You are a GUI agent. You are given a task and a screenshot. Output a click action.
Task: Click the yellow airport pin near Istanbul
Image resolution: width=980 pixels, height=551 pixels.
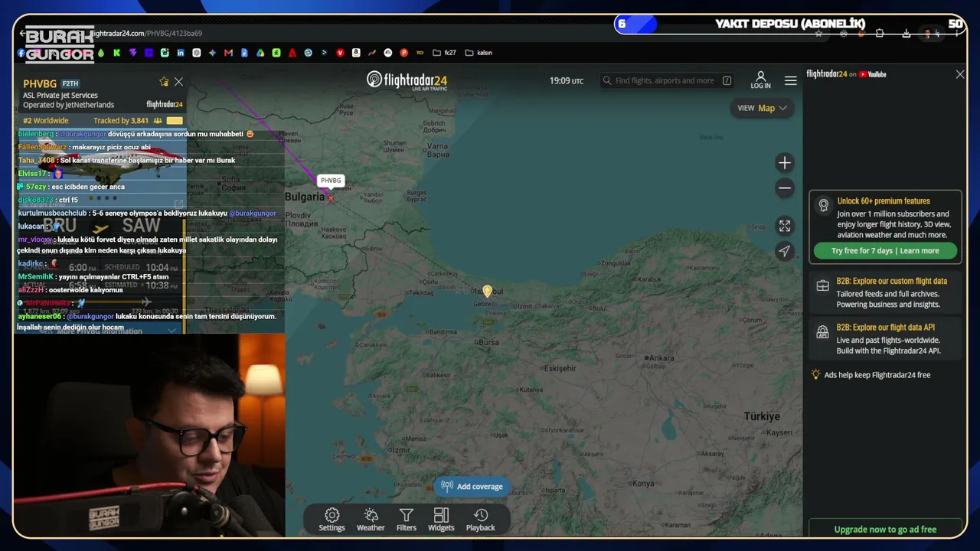pyautogui.click(x=487, y=291)
